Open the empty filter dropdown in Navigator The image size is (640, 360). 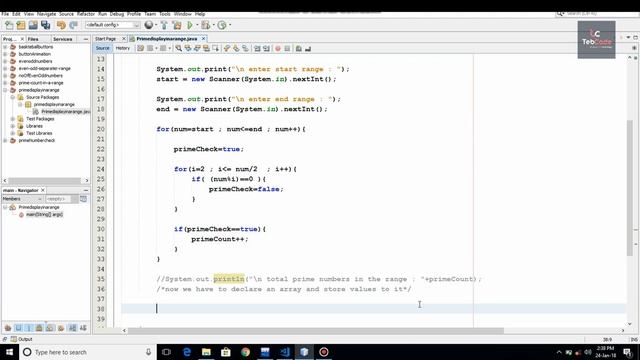(62, 199)
